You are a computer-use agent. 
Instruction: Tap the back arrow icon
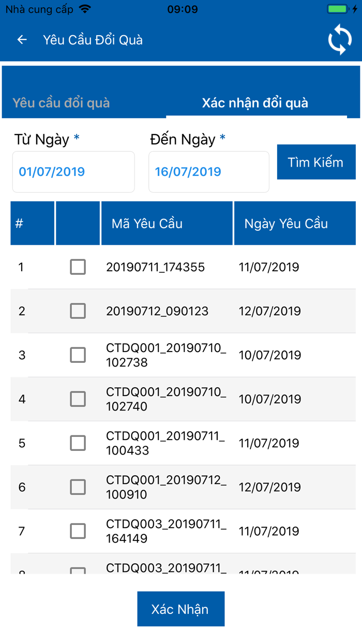(x=22, y=40)
